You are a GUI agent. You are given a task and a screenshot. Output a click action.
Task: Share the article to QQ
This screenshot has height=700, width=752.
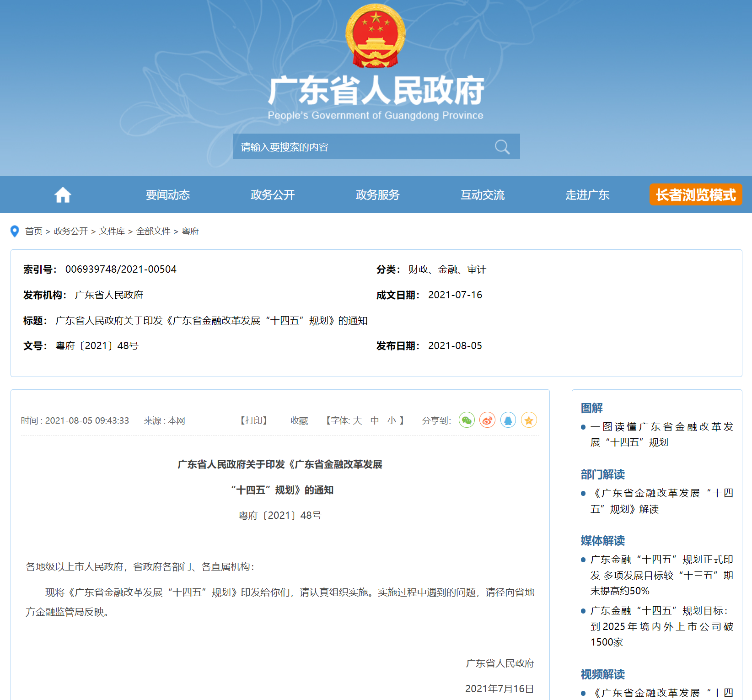(x=508, y=420)
